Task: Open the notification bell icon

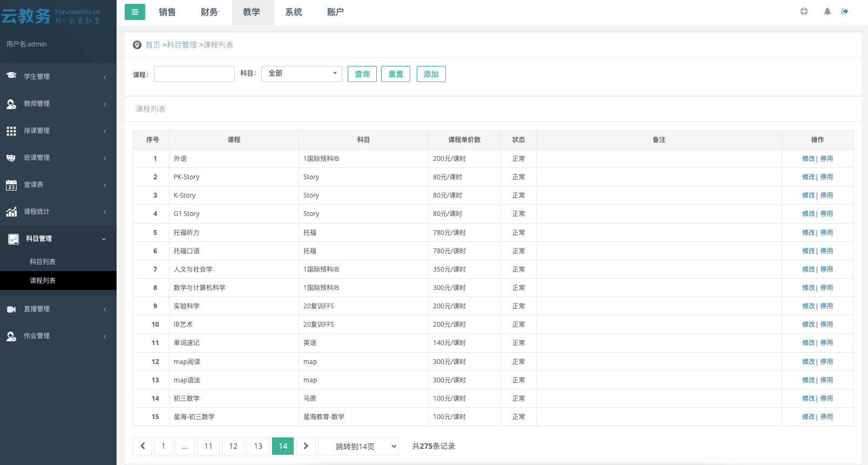Action: pyautogui.click(x=827, y=11)
